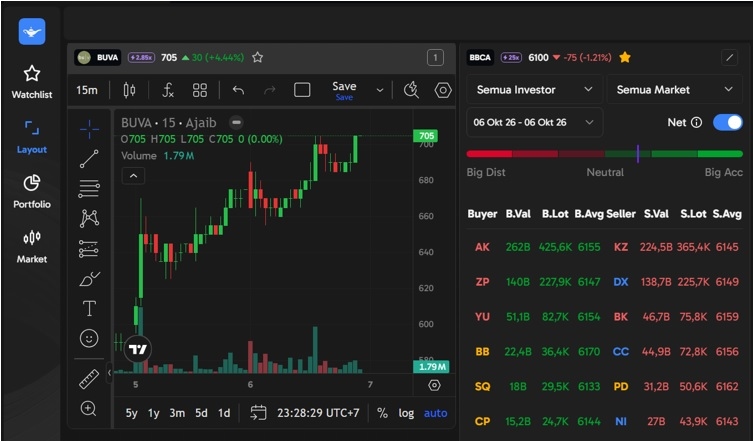Image resolution: width=753 pixels, height=441 pixels.
Task: Select the zoom in tool
Action: click(88, 408)
